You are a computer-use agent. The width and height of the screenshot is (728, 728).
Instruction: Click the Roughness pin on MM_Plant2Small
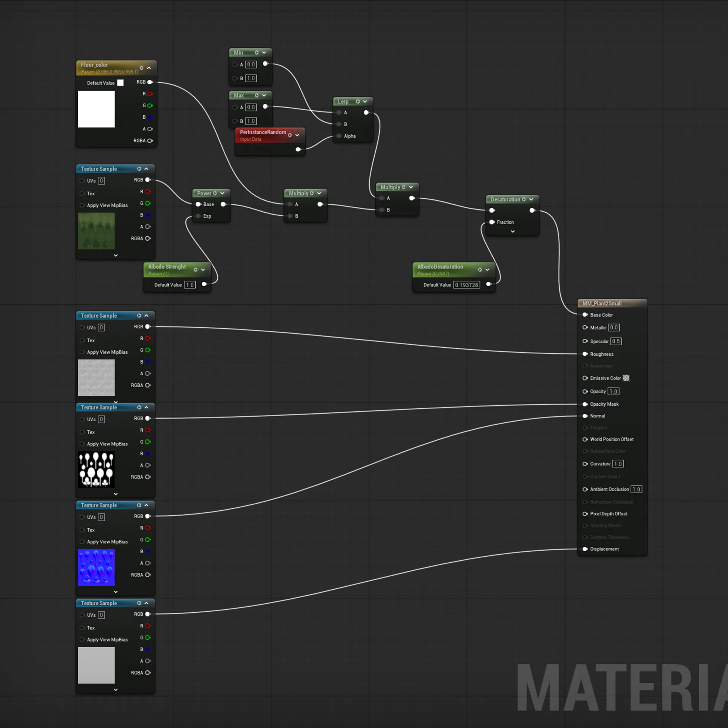585,354
